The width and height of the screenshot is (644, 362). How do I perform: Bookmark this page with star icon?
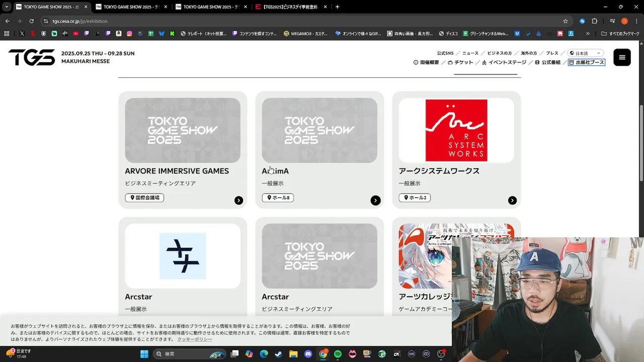pos(566,21)
